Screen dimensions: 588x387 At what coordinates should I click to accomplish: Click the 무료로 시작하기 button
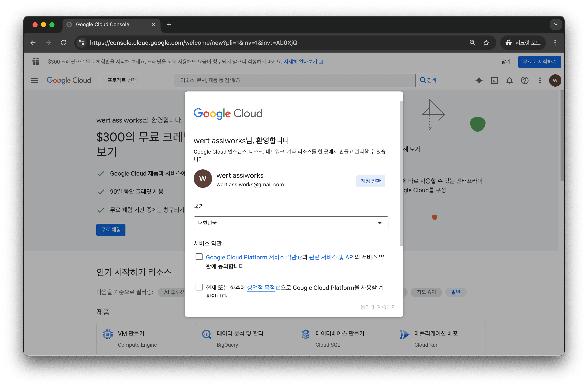(x=540, y=61)
